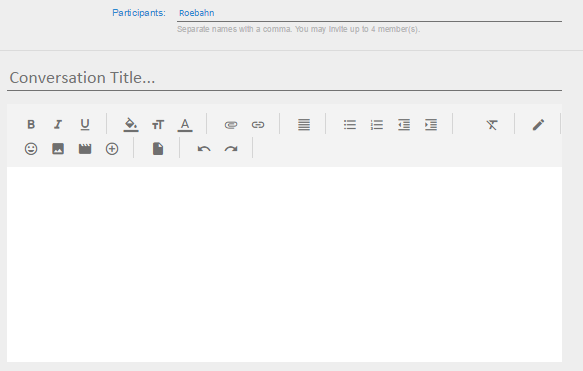This screenshot has height=371, width=583.
Task: Open the text alignment option
Action: [304, 125]
